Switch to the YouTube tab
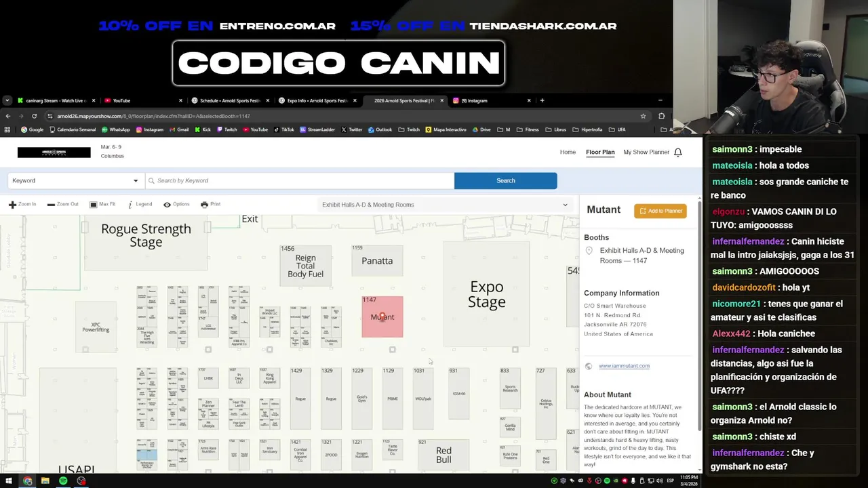 142,100
